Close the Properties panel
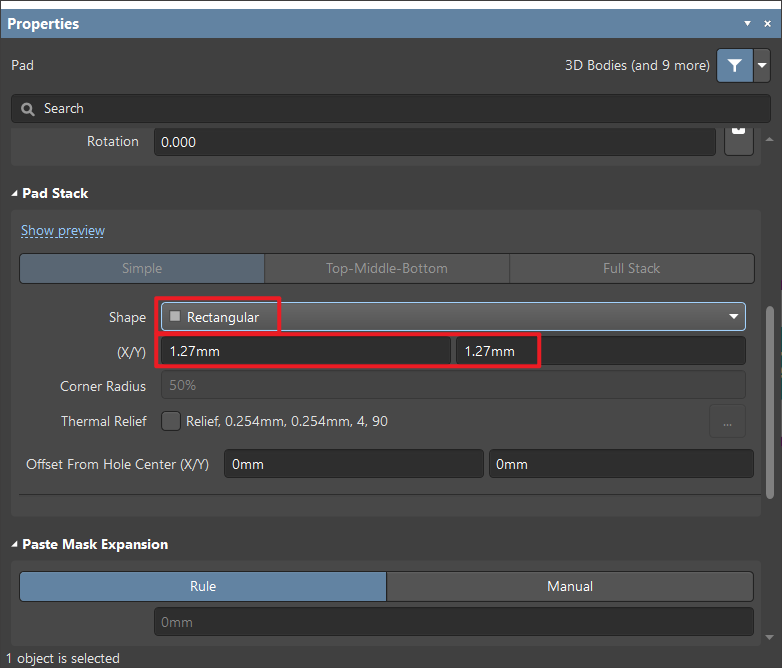 tap(768, 23)
